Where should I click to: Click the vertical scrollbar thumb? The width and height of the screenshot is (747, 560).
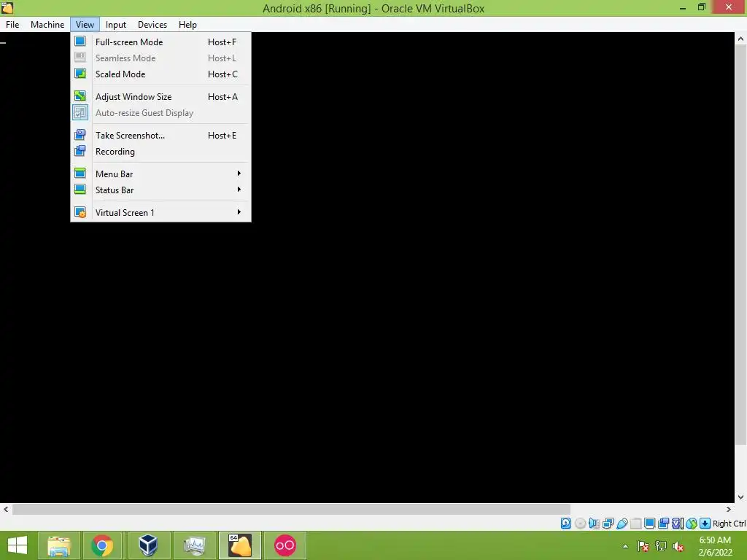740,245
